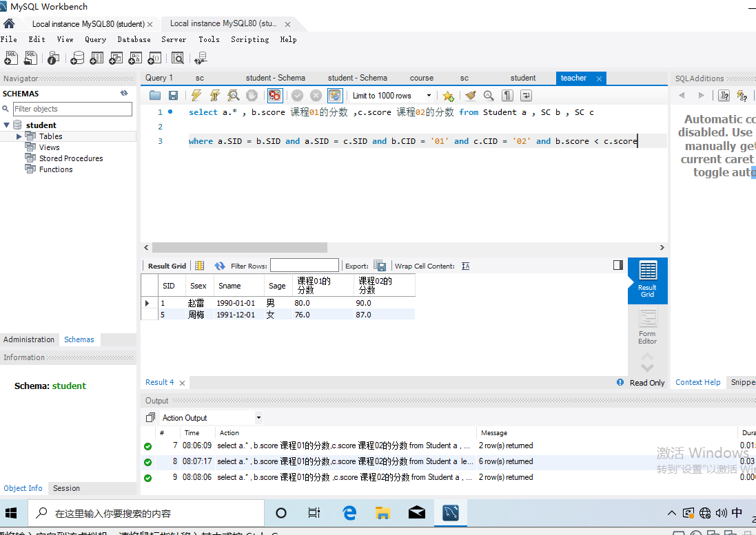Open Form Editor side panel
The height and width of the screenshot is (535, 756).
click(648, 326)
